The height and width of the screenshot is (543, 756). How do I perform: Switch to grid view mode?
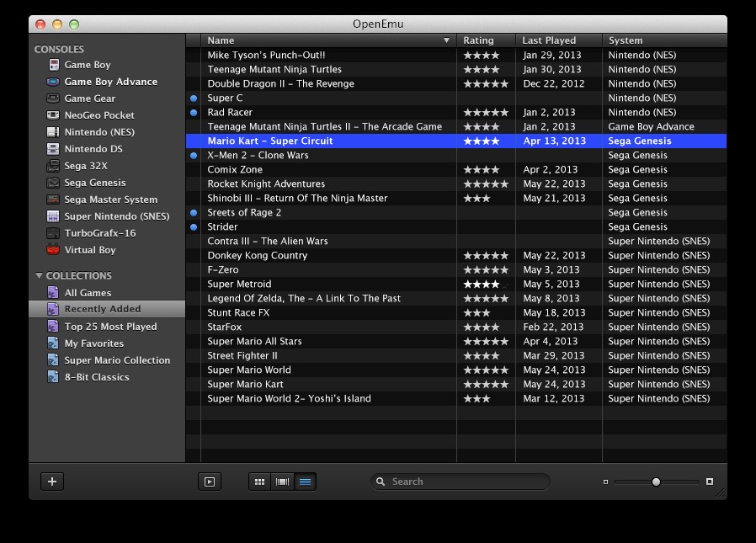click(x=259, y=482)
